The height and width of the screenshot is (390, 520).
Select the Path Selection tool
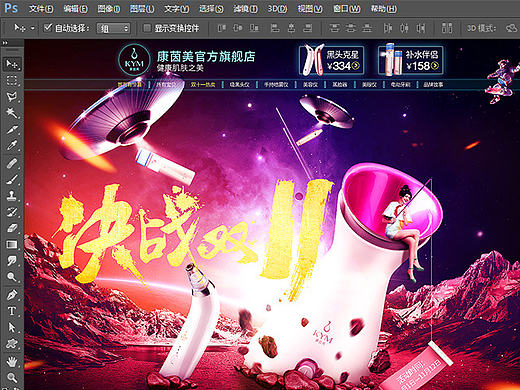[12, 328]
